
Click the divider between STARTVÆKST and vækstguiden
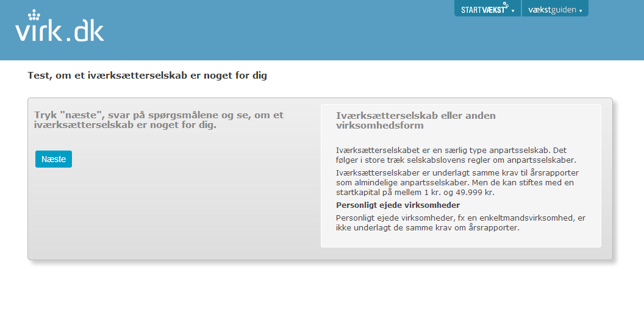tap(521, 9)
